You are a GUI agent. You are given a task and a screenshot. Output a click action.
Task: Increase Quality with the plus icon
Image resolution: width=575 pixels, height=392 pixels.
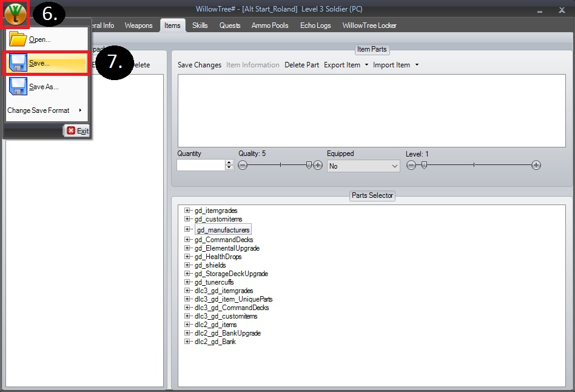tap(318, 165)
